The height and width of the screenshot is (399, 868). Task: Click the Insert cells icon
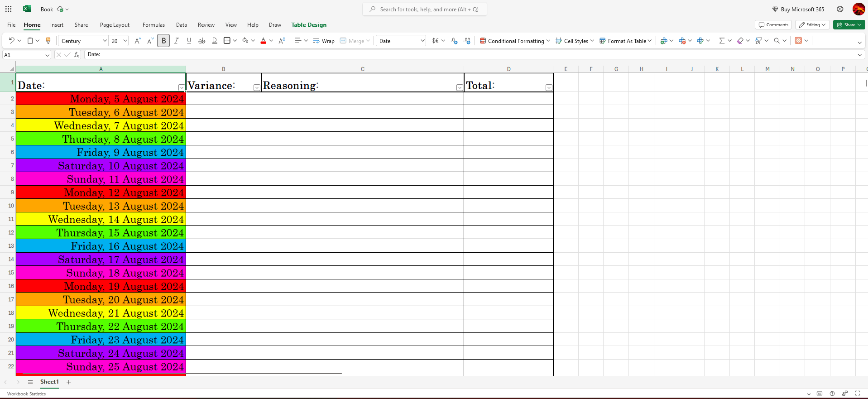[664, 41]
